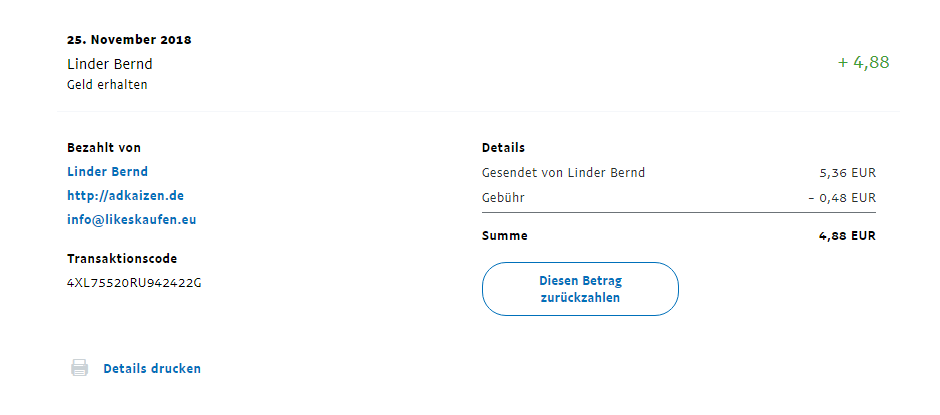Click the 25. November 2018 date
The height and width of the screenshot is (415, 940).
click(x=129, y=40)
